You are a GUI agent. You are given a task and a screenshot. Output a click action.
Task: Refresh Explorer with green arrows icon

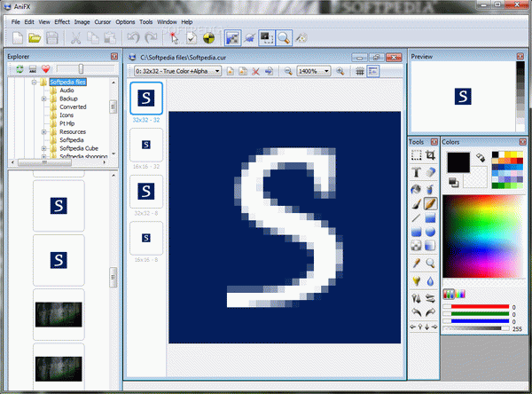pos(20,69)
